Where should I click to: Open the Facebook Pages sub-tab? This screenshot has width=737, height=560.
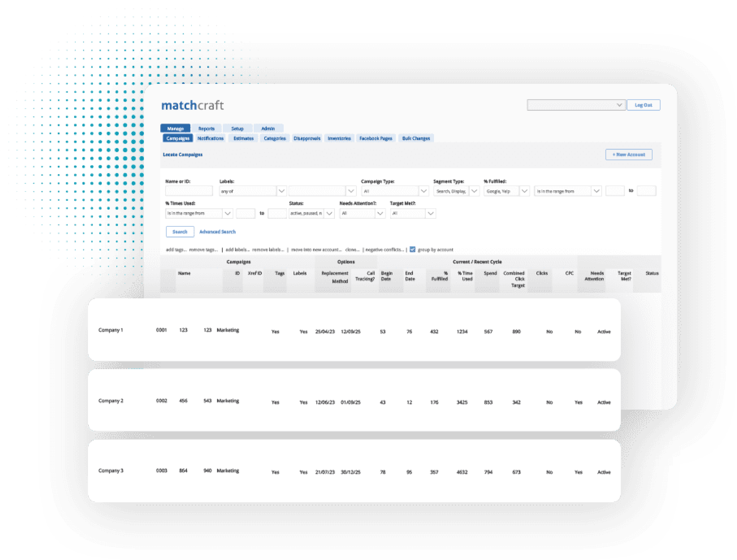coord(376,138)
